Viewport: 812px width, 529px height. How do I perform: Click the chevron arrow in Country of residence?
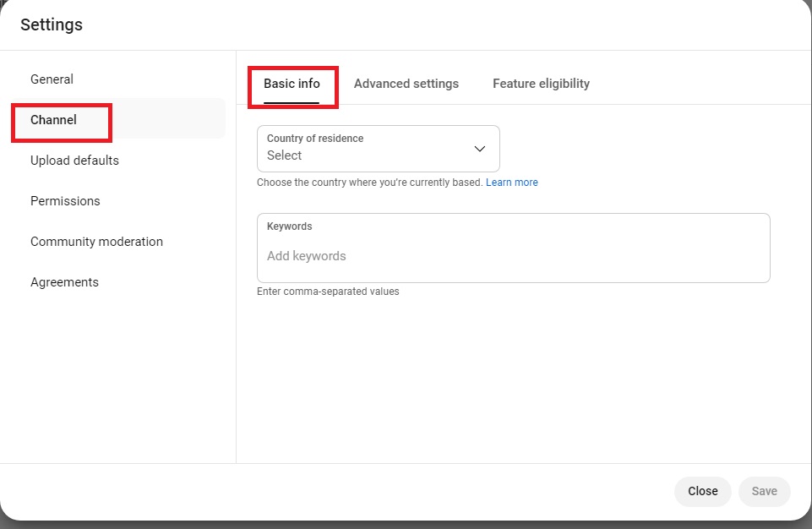[480, 149]
